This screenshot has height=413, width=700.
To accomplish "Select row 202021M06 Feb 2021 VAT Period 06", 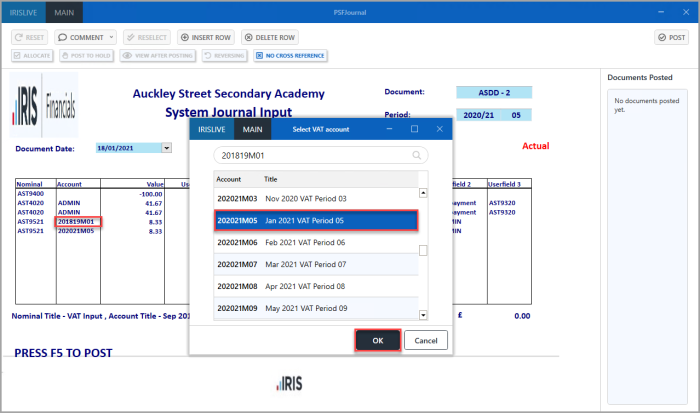I will coord(316,242).
